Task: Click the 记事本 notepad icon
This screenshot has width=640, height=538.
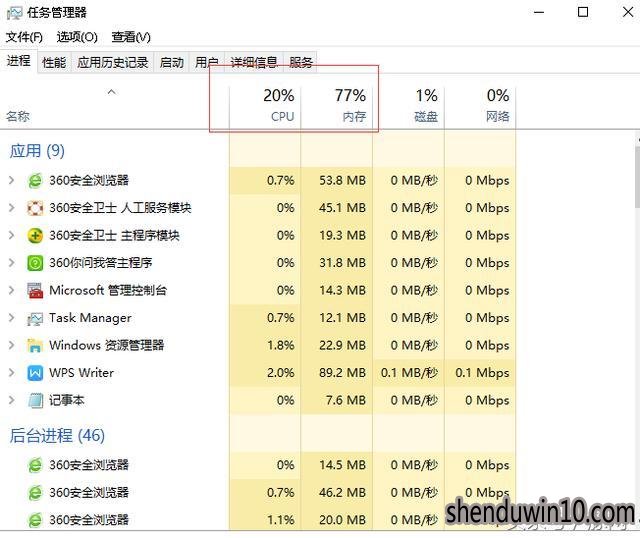Action: [35, 400]
